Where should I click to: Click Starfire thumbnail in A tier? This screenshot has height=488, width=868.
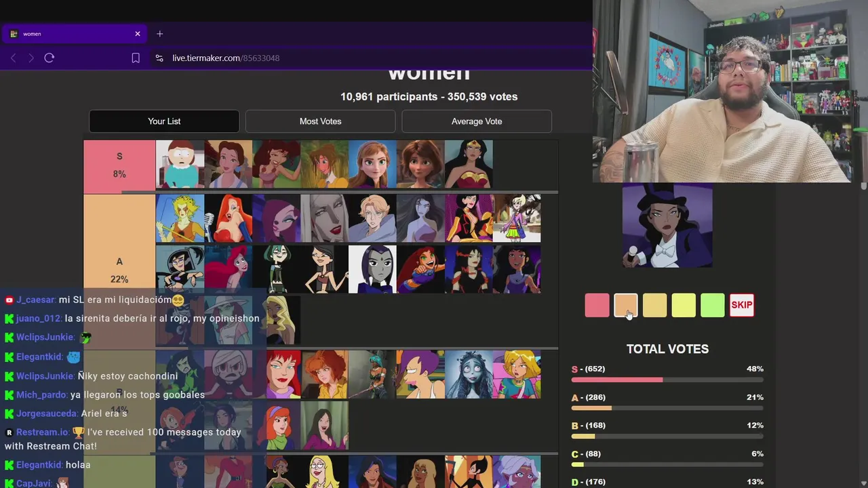pyautogui.click(x=420, y=269)
